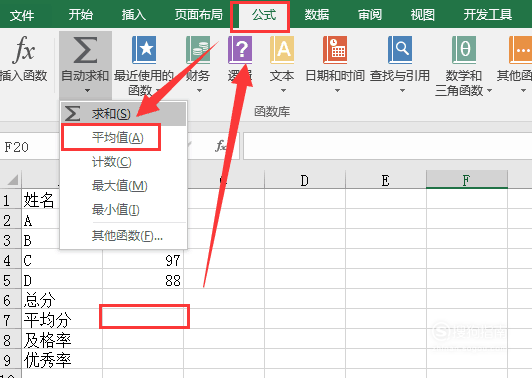Switch to the 开始 tab
The height and width of the screenshot is (378, 532).
pyautogui.click(x=81, y=15)
